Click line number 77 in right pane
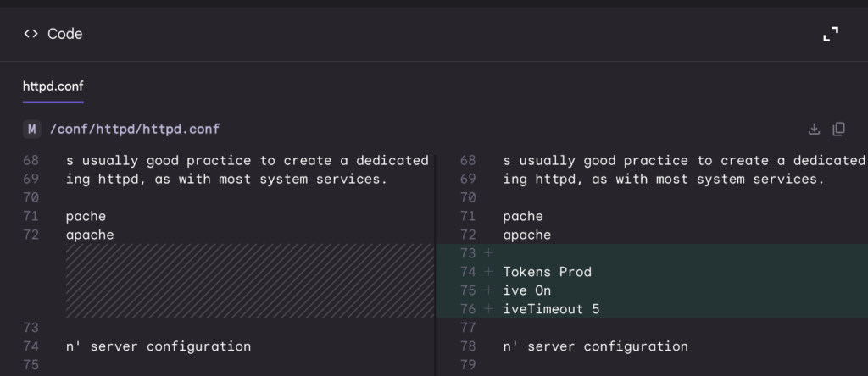Viewport: 868px width, 376px height. [x=468, y=328]
